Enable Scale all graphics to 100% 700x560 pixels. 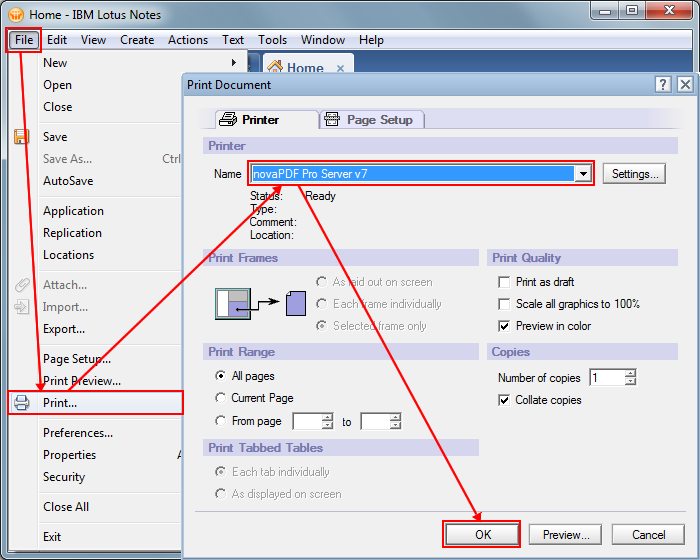pos(504,304)
